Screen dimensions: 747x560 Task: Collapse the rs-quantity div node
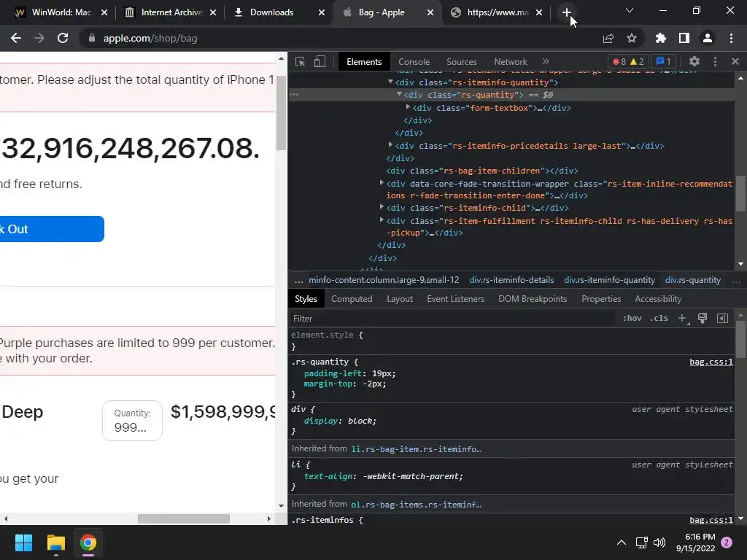click(x=399, y=94)
